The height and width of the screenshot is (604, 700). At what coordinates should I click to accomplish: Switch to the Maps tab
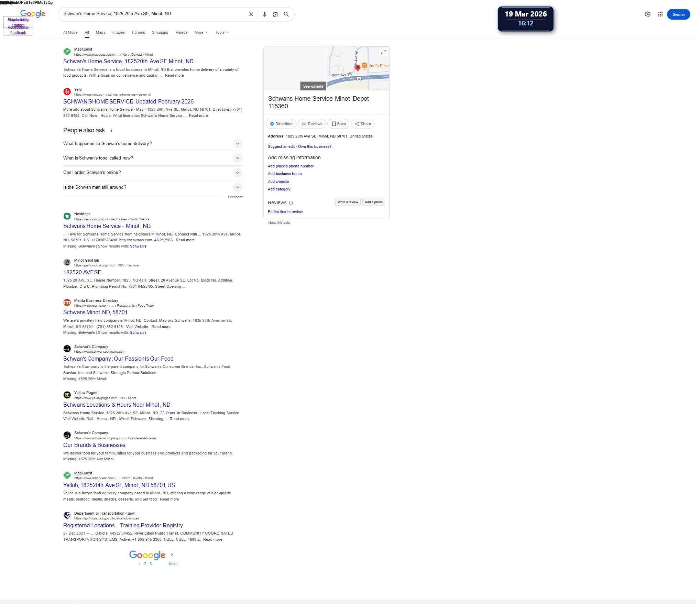pyautogui.click(x=100, y=33)
